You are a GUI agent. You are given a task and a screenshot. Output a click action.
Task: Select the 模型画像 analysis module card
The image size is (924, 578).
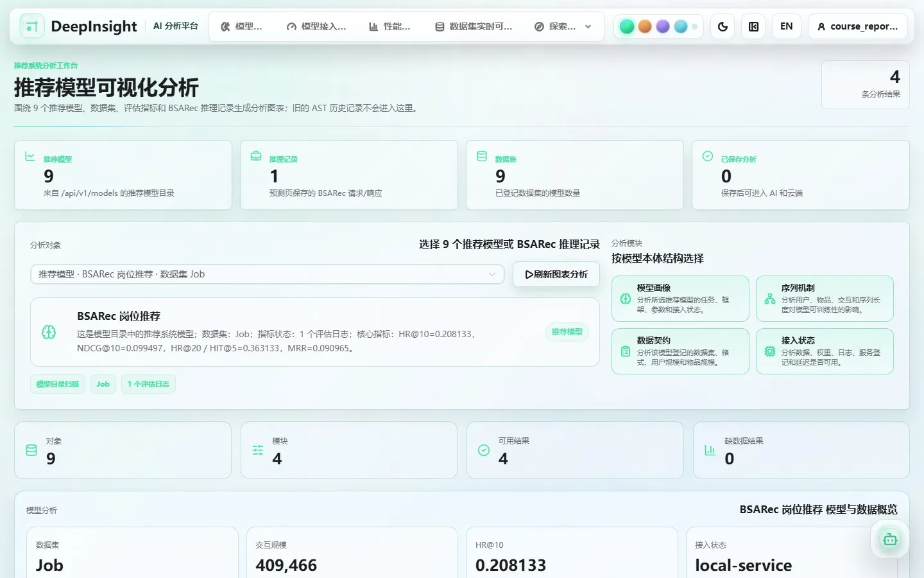click(680, 299)
